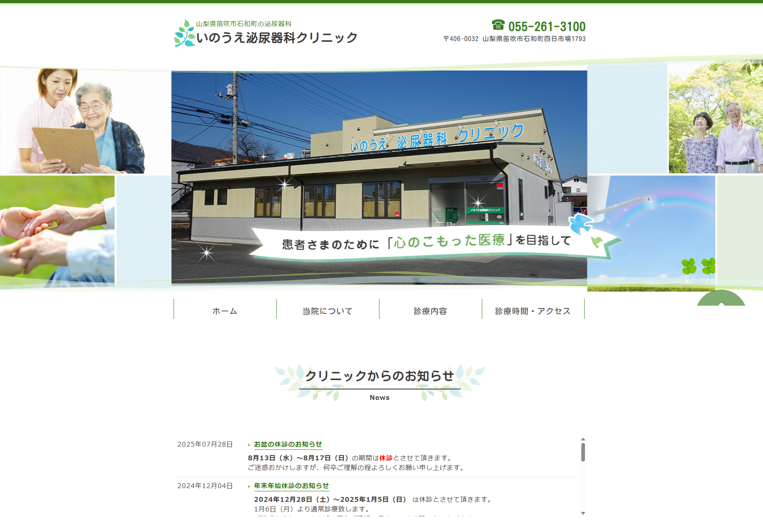Open the お盆の休診のお知らせ news link
The width and height of the screenshot is (763, 532).
pos(288,444)
